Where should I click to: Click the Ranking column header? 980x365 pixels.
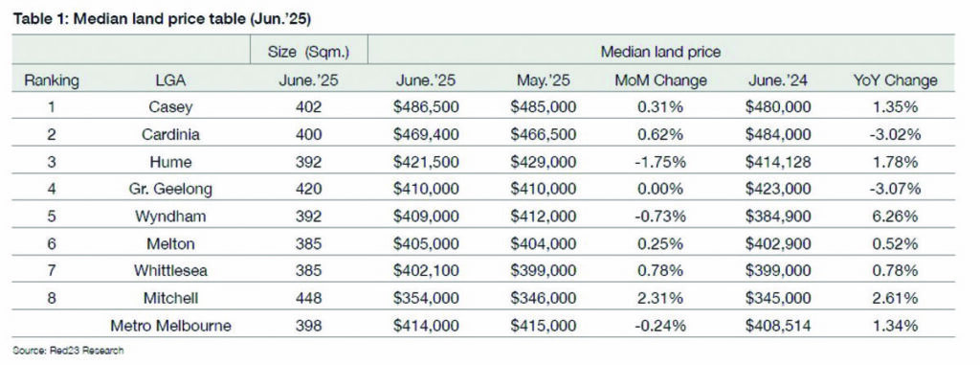(x=52, y=80)
